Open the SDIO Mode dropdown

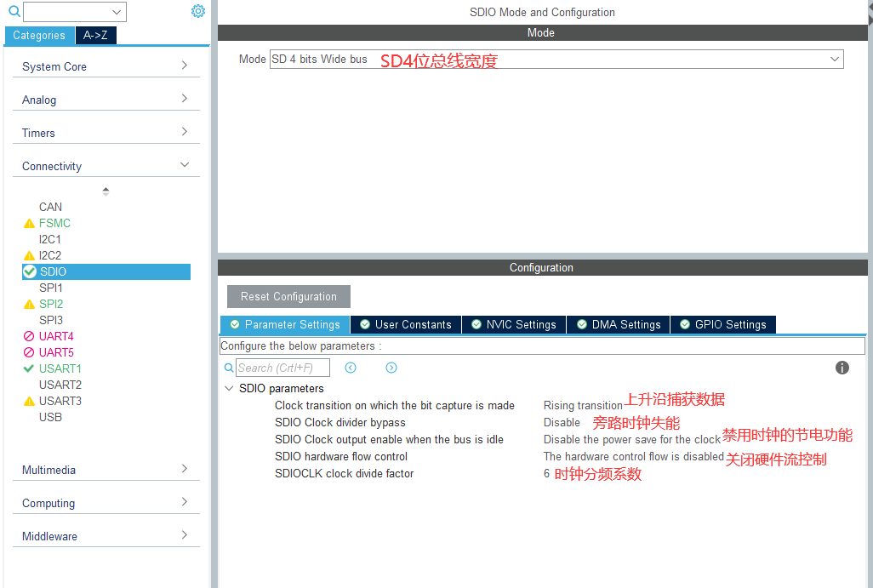click(x=835, y=59)
